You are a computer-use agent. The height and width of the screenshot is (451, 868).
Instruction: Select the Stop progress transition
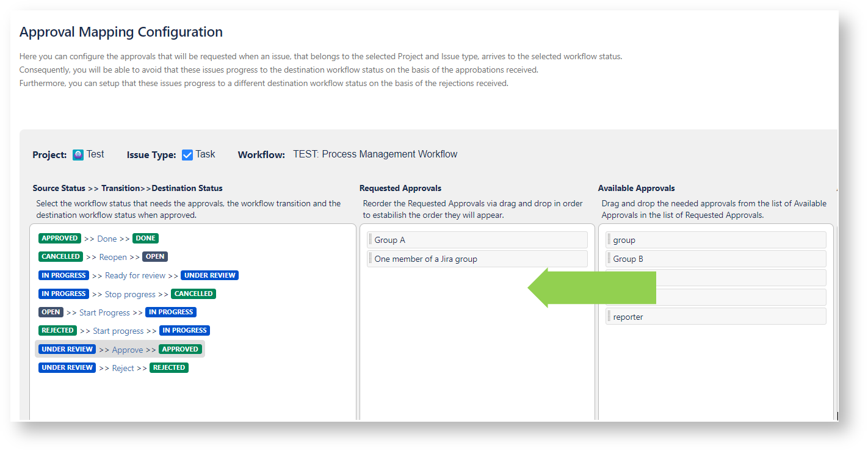(x=130, y=294)
